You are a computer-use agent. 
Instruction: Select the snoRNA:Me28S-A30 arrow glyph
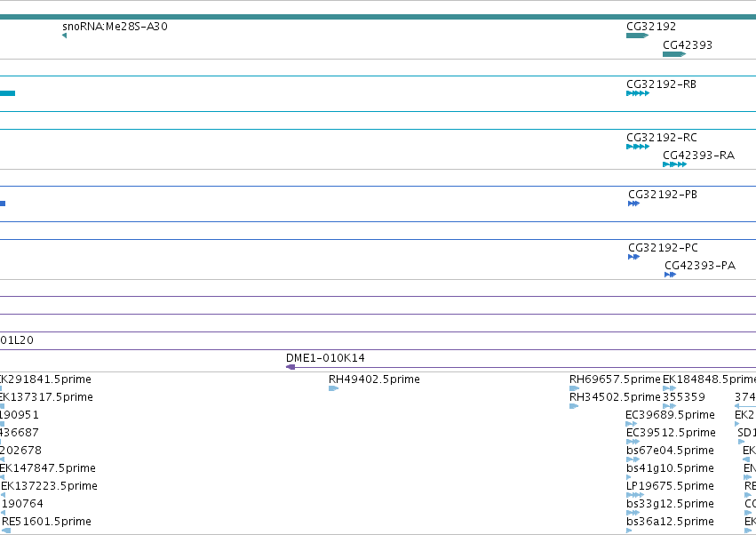pos(64,36)
